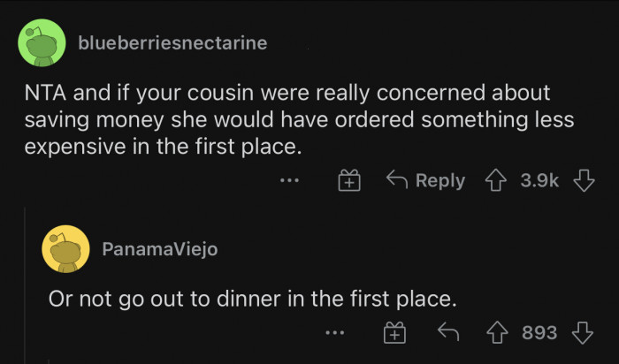The image size is (619, 364).
Task: Downvote PanamaViejo's comment
Action: coord(582,332)
